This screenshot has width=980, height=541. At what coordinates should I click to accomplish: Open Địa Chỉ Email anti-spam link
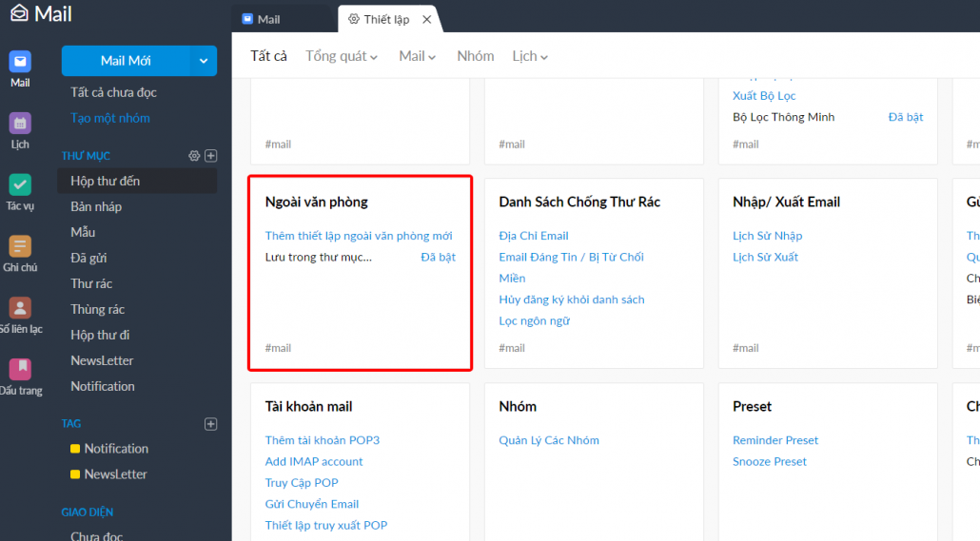(534, 236)
